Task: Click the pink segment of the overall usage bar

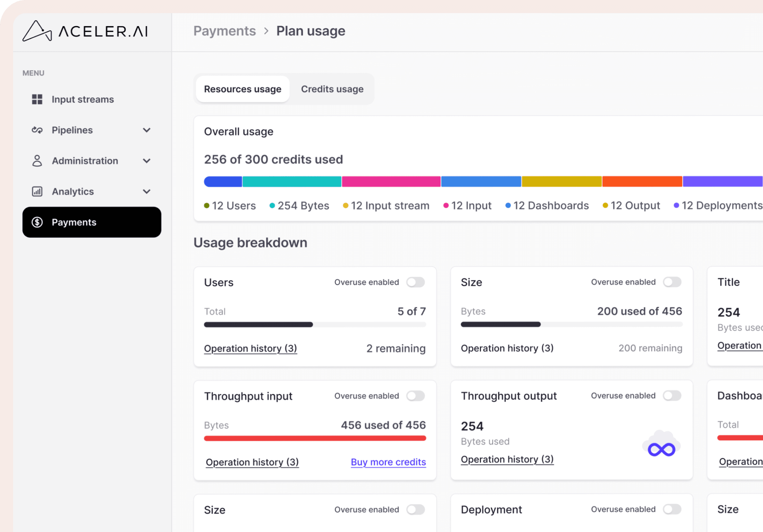Action: click(391, 182)
